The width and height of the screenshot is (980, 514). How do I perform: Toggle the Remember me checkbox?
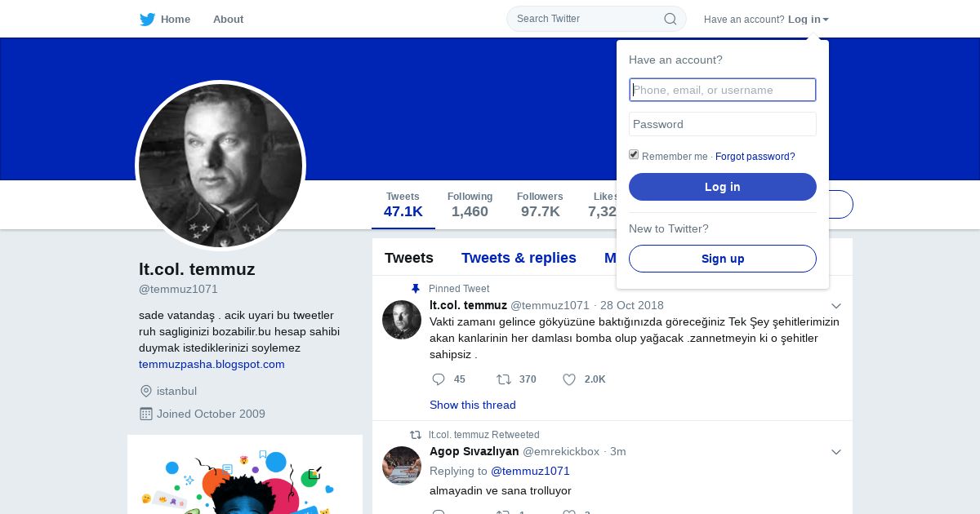point(634,155)
